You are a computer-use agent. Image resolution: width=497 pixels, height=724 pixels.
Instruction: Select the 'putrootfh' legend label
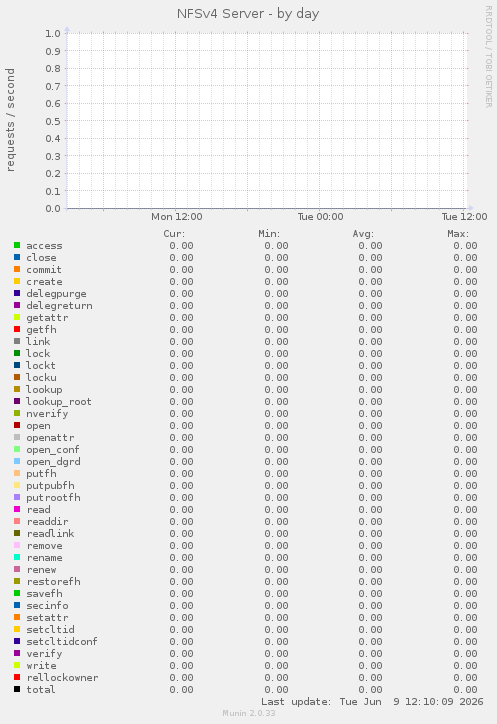click(x=53, y=498)
